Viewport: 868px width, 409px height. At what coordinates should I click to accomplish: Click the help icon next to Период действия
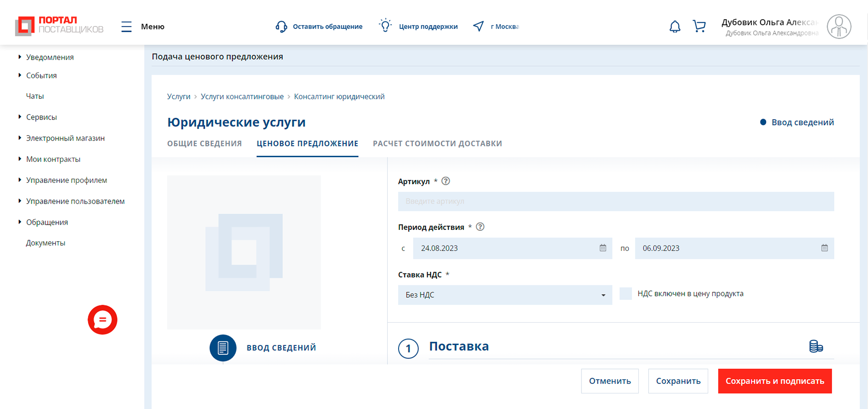480,227
